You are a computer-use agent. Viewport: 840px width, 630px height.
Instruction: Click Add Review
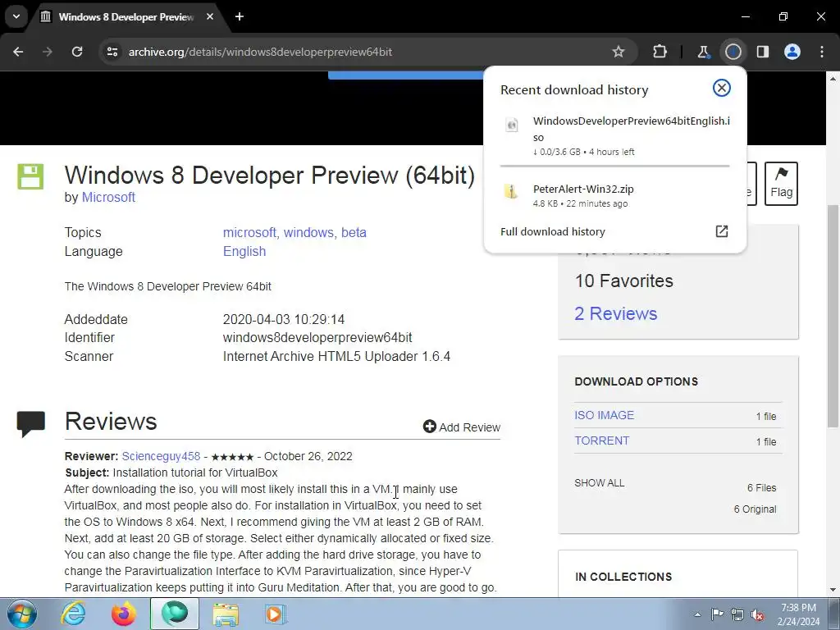[x=462, y=427]
